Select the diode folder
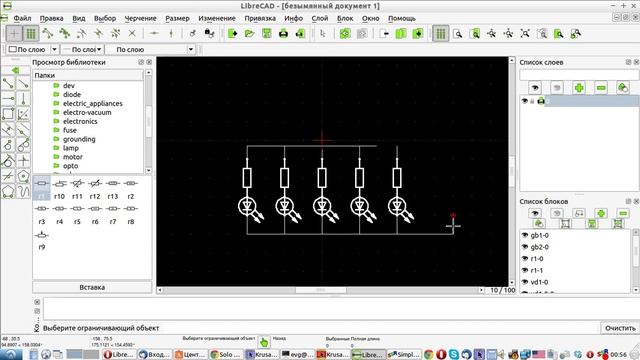Viewport: 640px width, 360px height. tap(72, 94)
